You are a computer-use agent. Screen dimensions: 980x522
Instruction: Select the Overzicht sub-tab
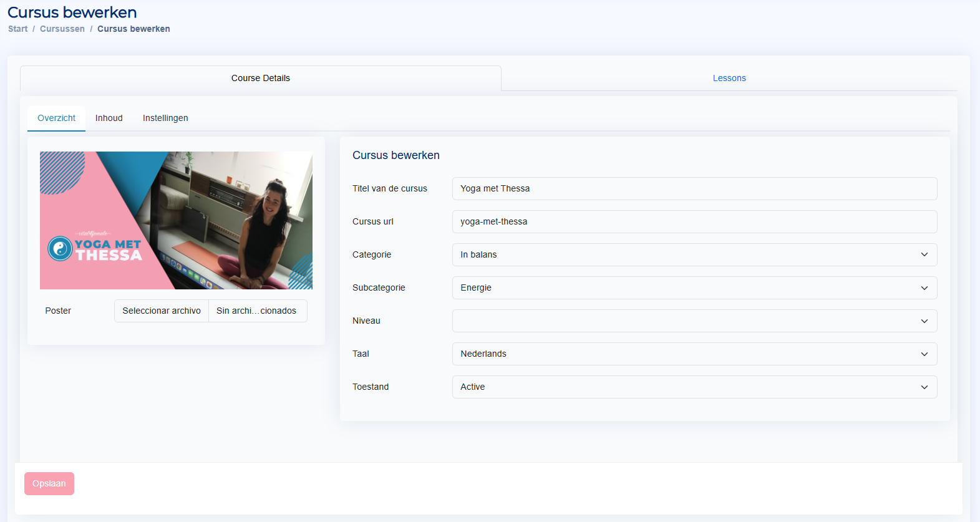[x=56, y=118]
